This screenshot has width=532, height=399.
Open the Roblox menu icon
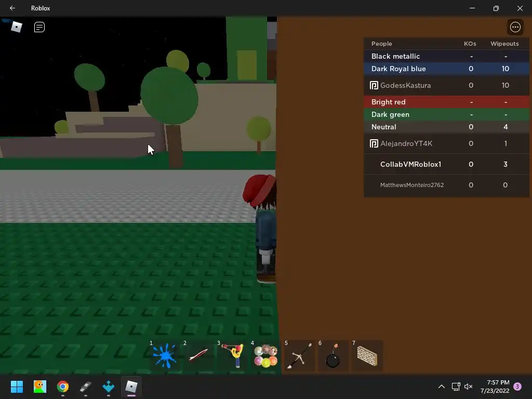click(16, 27)
